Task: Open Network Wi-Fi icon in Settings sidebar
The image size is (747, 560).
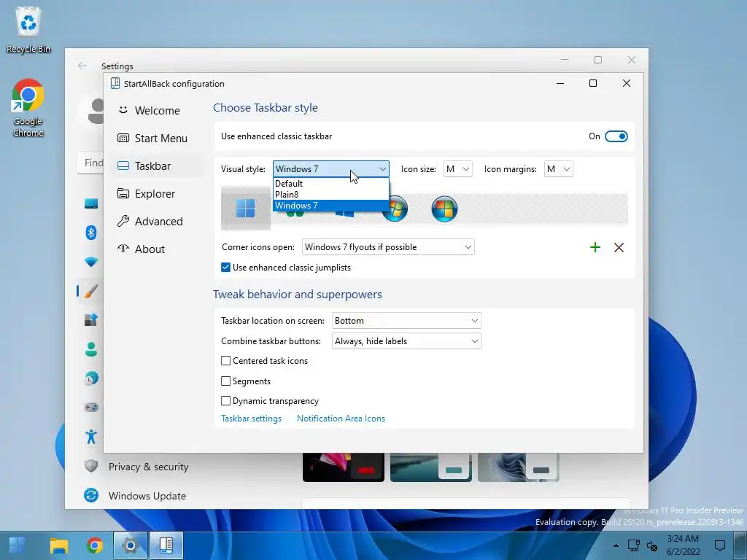Action: pyautogui.click(x=91, y=262)
